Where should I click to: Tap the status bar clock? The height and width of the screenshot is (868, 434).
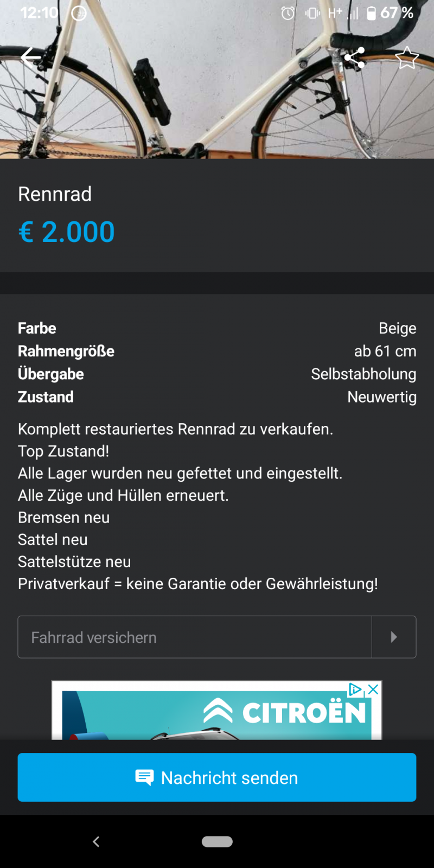[x=39, y=13]
